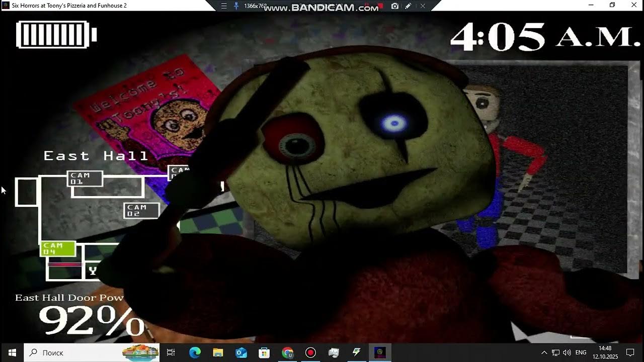Close the Bandicam recording bar
644x362 pixels.
click(x=423, y=6)
